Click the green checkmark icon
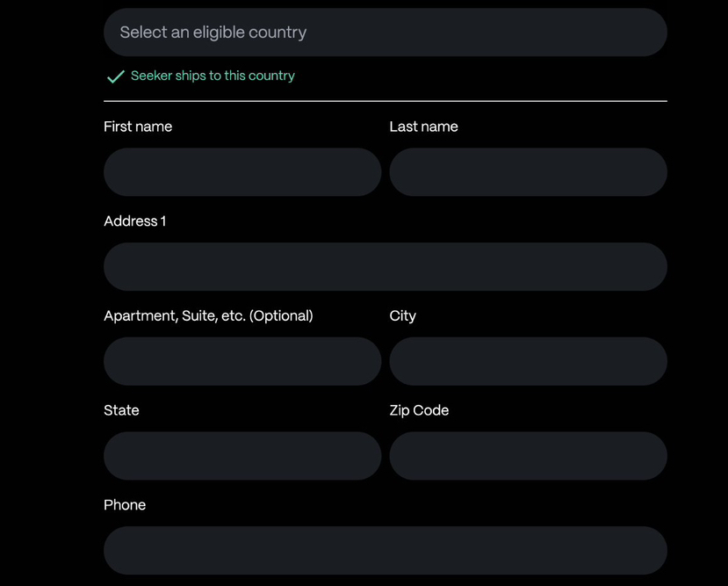Viewport: 728px width, 586px height. [x=115, y=76]
